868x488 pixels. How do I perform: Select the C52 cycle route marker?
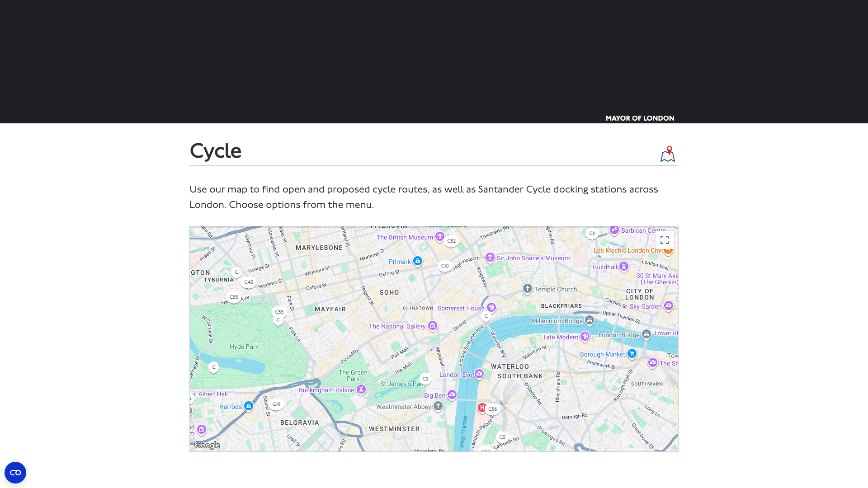pyautogui.click(x=451, y=241)
